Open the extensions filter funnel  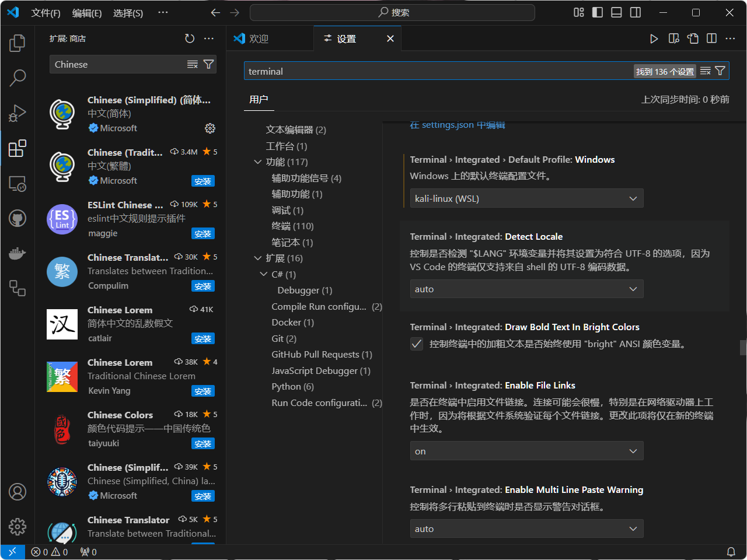point(208,64)
